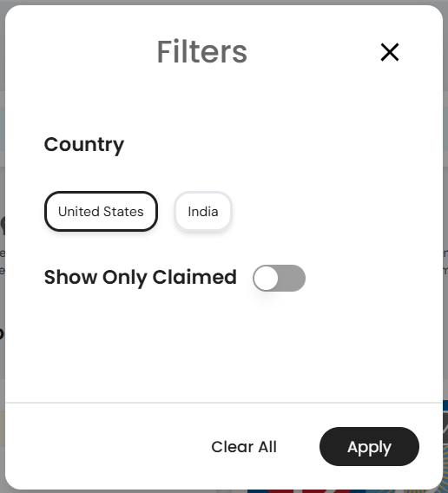Click the white knob of the Claimed switch
Screen dimensions: 448x493
pyautogui.click(x=266, y=278)
